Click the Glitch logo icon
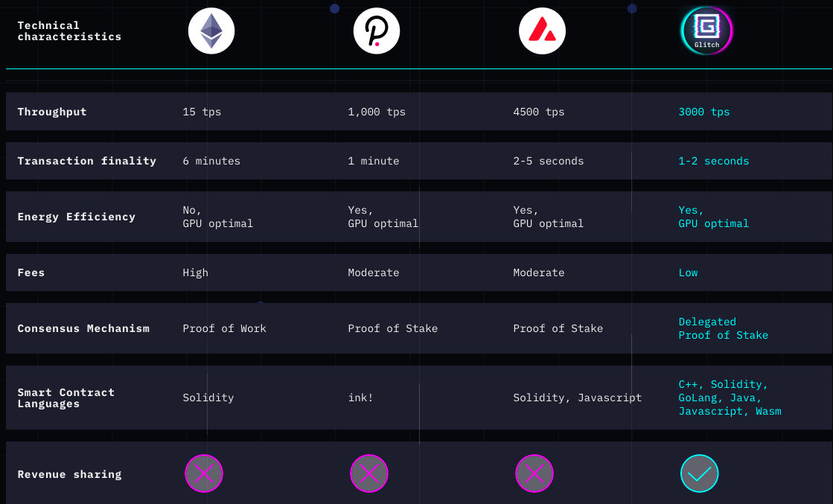833x504 pixels. click(706, 31)
